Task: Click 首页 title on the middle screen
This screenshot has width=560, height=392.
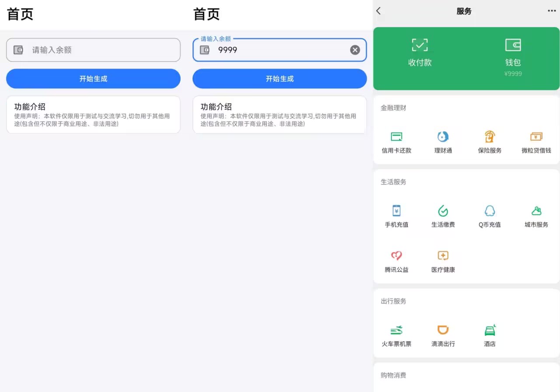Action: [x=206, y=14]
